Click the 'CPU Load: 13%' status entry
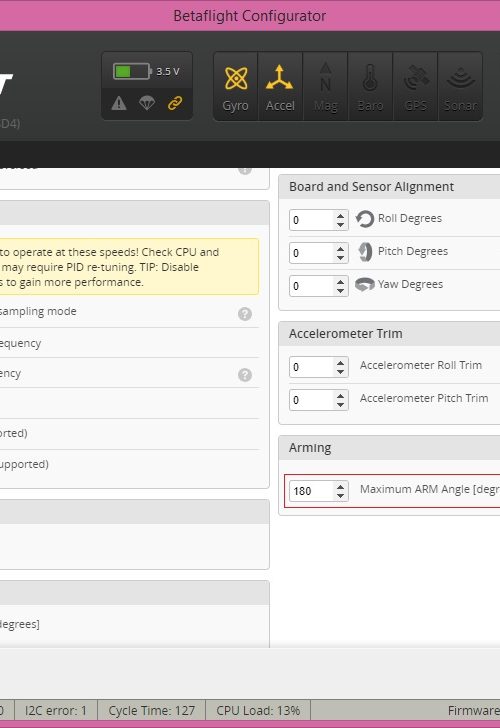 pos(258,710)
